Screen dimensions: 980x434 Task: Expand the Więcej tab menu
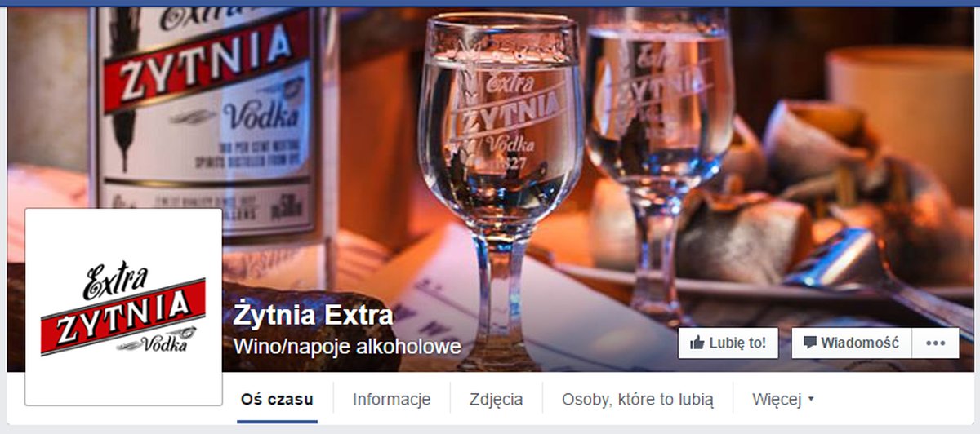click(x=783, y=400)
